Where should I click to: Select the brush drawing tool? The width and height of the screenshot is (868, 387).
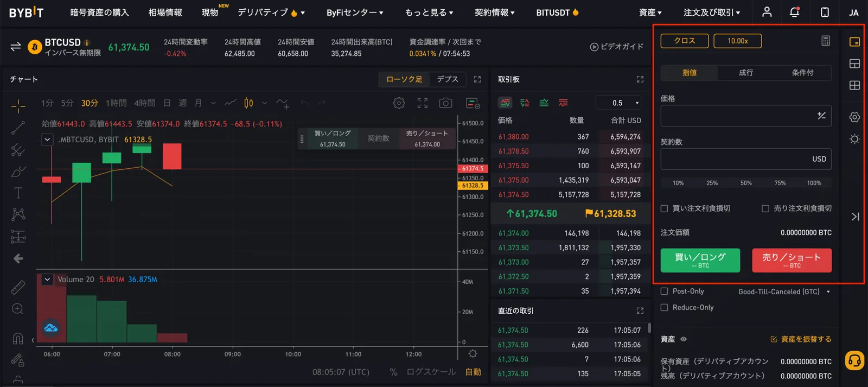[x=18, y=172]
